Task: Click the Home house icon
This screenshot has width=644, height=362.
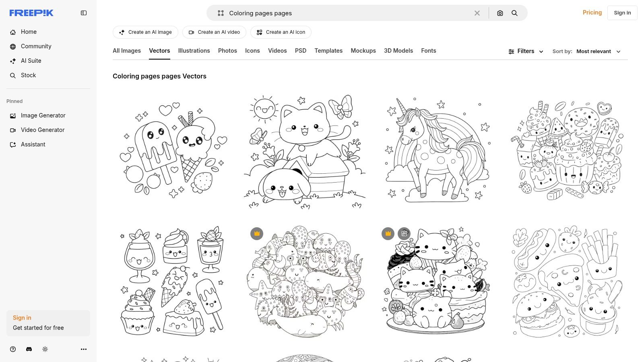Action: (x=13, y=32)
